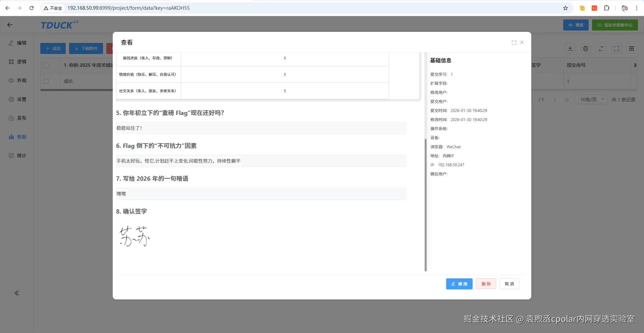Click the IP value 192.168.50.247
Viewport: 644px width, 333px height.
click(x=451, y=165)
